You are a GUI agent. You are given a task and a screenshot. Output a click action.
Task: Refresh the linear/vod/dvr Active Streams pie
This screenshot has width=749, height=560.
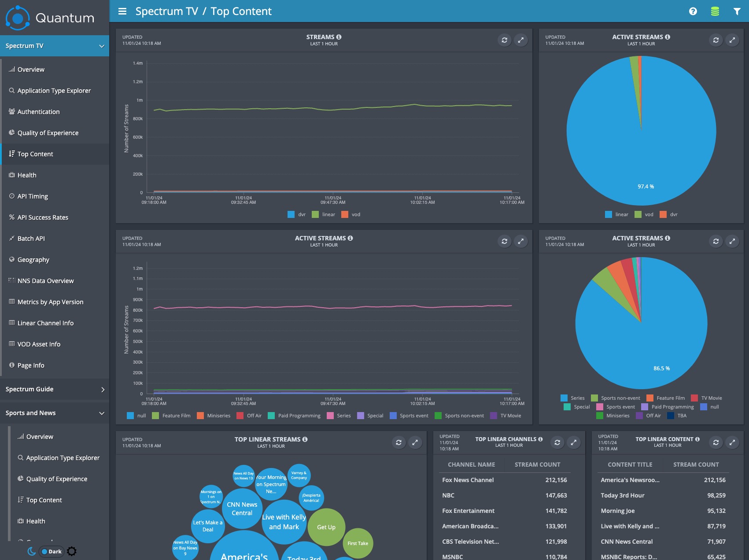(x=716, y=40)
